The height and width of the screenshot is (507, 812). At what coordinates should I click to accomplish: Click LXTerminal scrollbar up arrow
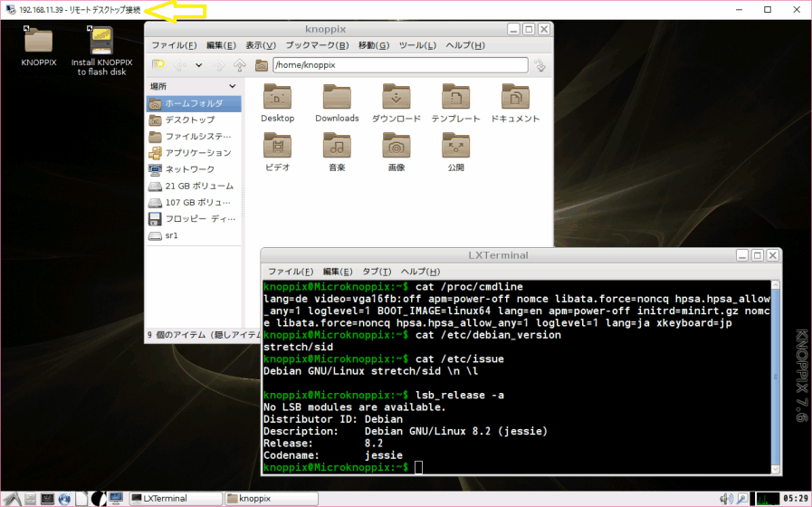[x=775, y=285]
